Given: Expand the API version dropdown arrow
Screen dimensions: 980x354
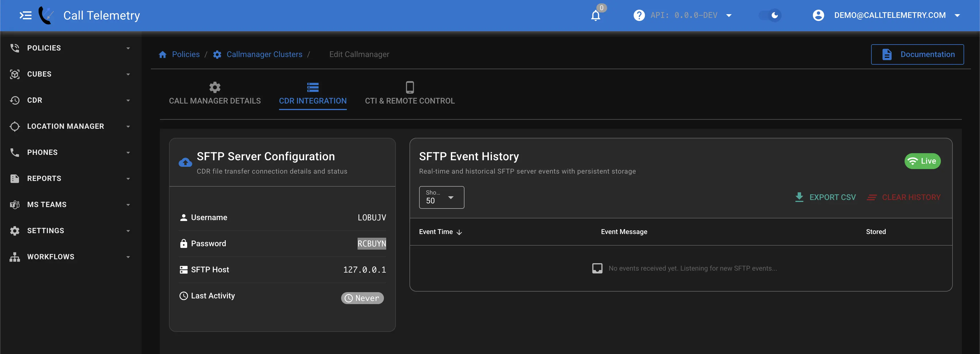Looking at the screenshot, I should pyautogui.click(x=728, y=16).
